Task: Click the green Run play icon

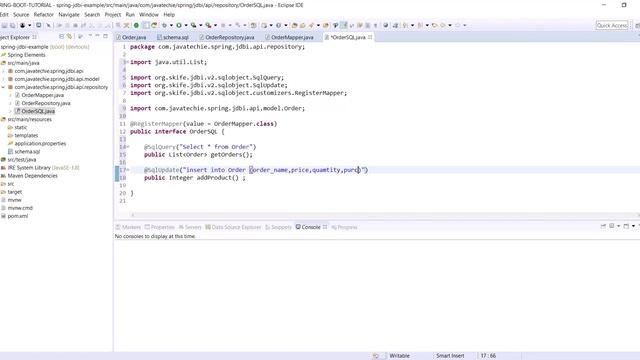Action: coord(179,25)
